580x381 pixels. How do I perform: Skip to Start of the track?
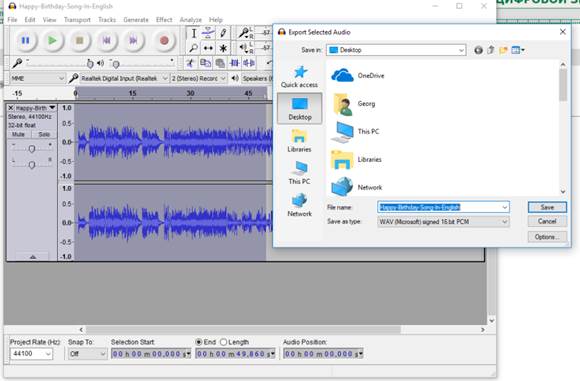pyautogui.click(x=107, y=40)
